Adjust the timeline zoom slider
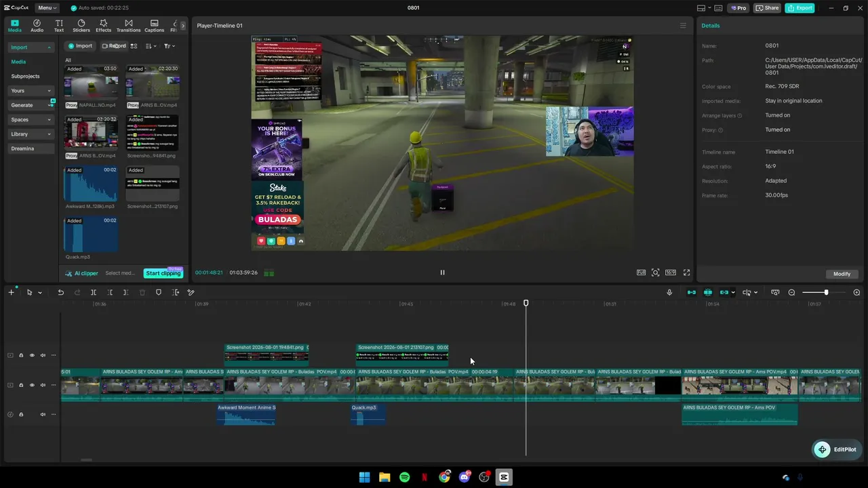 pos(825,292)
